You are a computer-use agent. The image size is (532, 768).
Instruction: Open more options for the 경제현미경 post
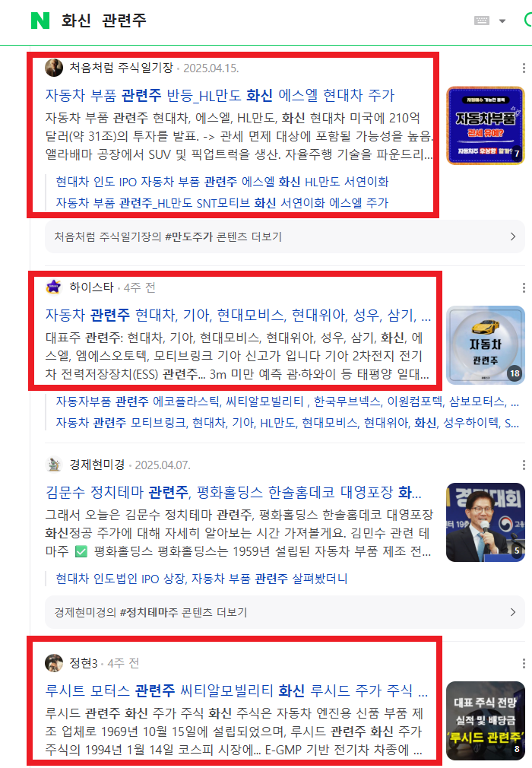point(524,465)
